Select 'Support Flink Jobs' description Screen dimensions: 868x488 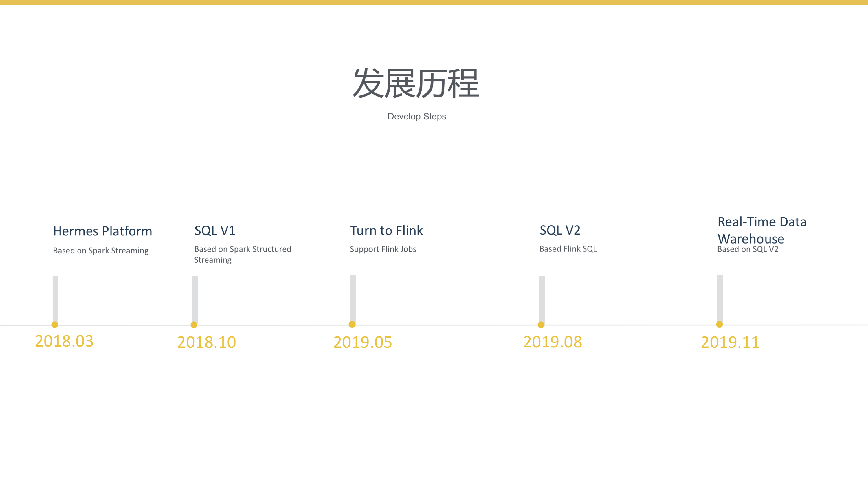383,249
